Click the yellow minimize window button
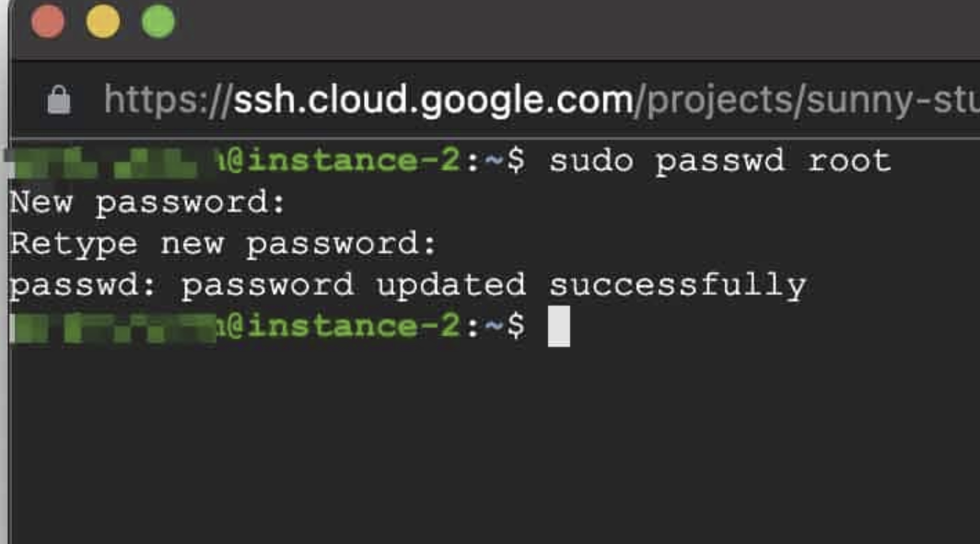This screenshot has height=544, width=980. tap(102, 22)
